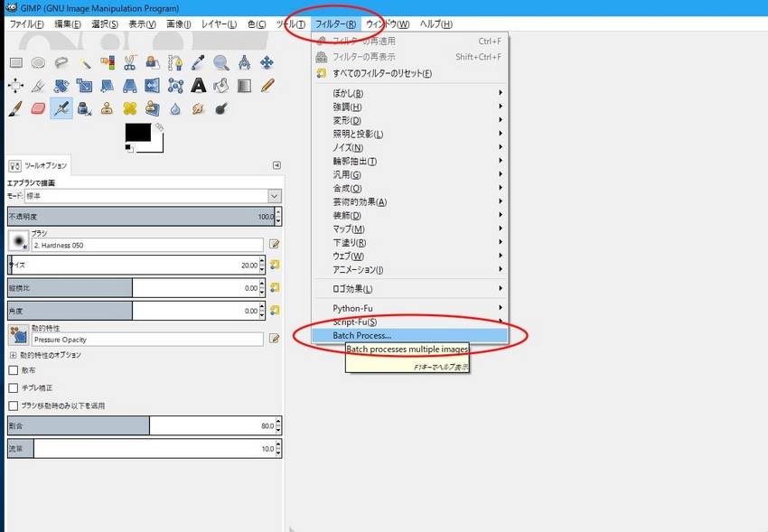Screen dimensions: 768x532
Task: Select the Bucket Fill tool
Action: pos(221,86)
